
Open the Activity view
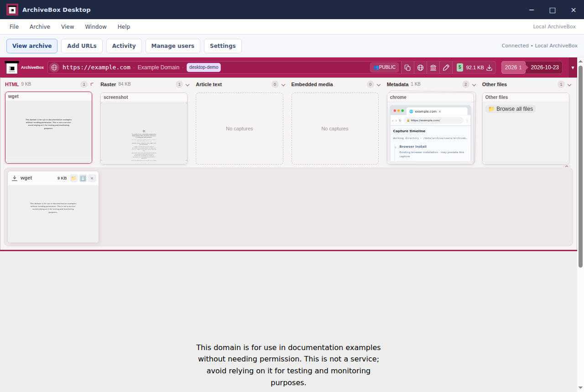[124, 46]
